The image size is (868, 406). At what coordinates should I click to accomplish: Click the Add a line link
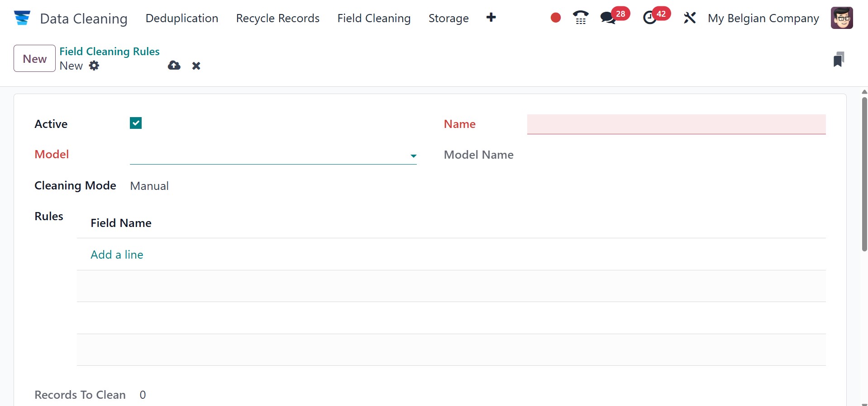click(x=117, y=255)
